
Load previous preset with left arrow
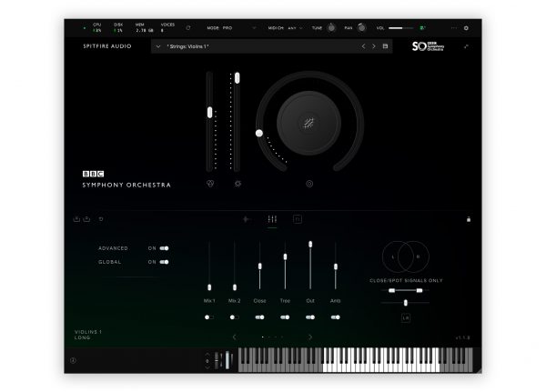[363, 46]
